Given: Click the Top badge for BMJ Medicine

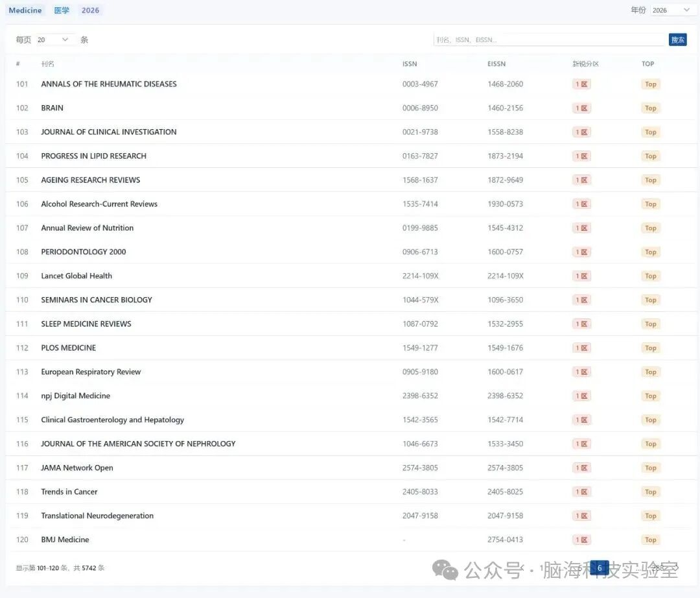Looking at the screenshot, I should pyautogui.click(x=651, y=540).
